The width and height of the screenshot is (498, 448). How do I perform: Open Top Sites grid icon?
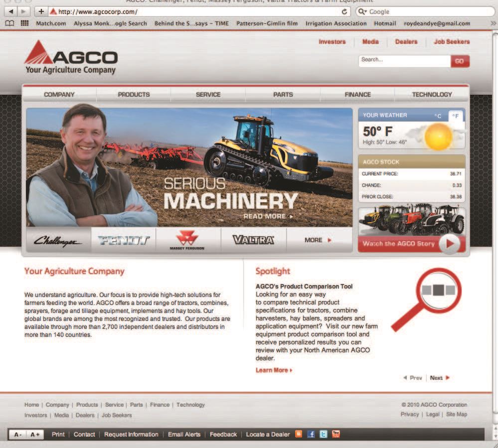tap(24, 23)
